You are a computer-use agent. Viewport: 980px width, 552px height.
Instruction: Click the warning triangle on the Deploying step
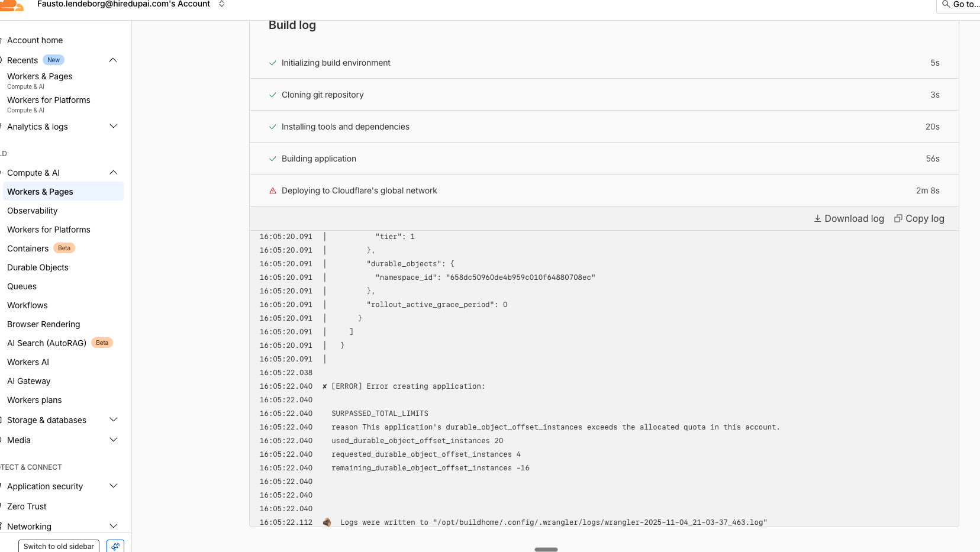pyautogui.click(x=273, y=191)
